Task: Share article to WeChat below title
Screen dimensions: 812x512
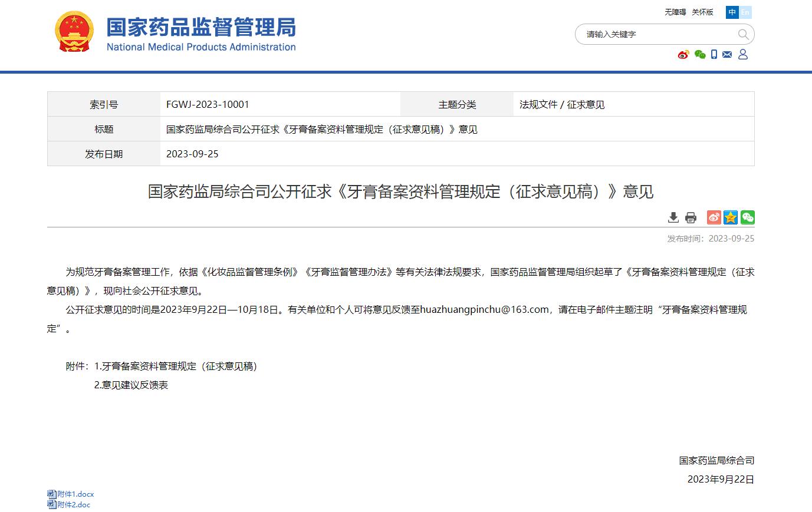Action: pyautogui.click(x=748, y=217)
